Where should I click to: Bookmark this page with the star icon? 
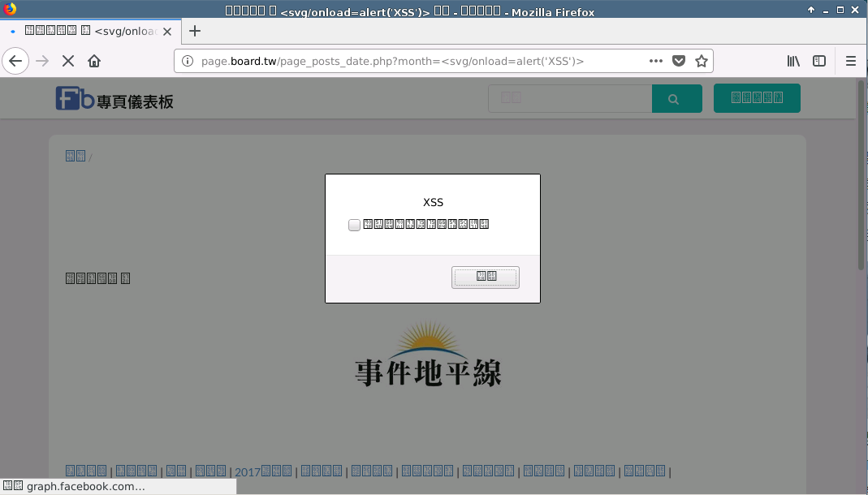tap(702, 61)
